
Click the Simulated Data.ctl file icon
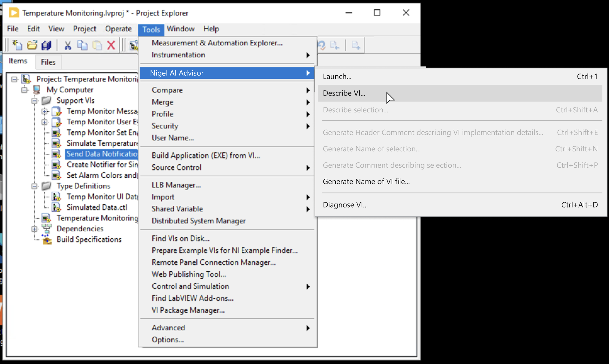tap(56, 208)
